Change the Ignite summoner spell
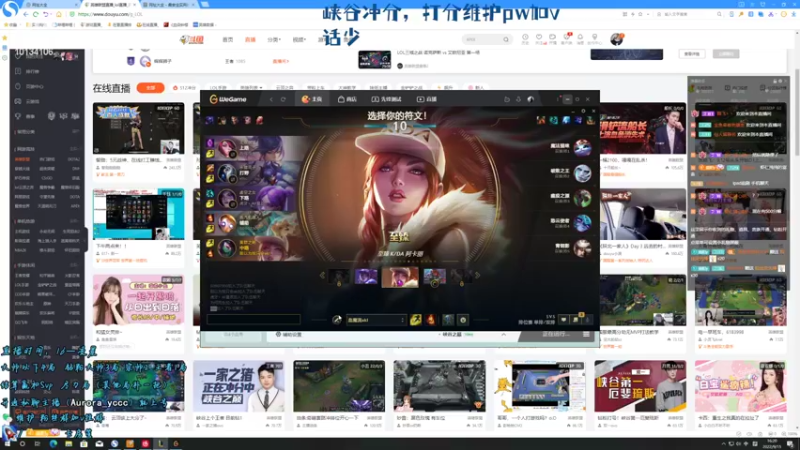The height and width of the screenshot is (450, 800). point(431,320)
